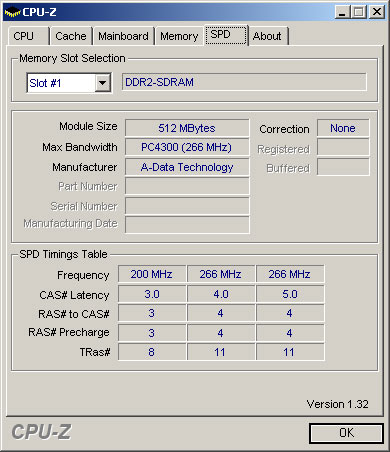
Task: Click the CAS# Latency 4.0 cell
Action: pyautogui.click(x=221, y=294)
